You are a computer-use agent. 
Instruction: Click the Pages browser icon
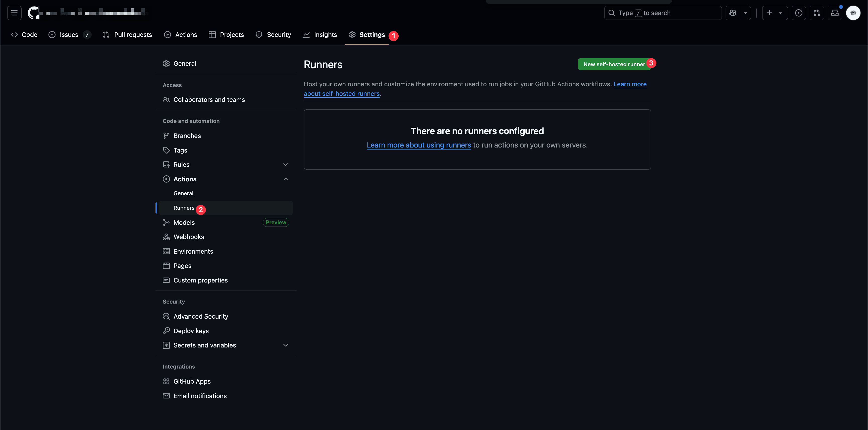point(166,266)
